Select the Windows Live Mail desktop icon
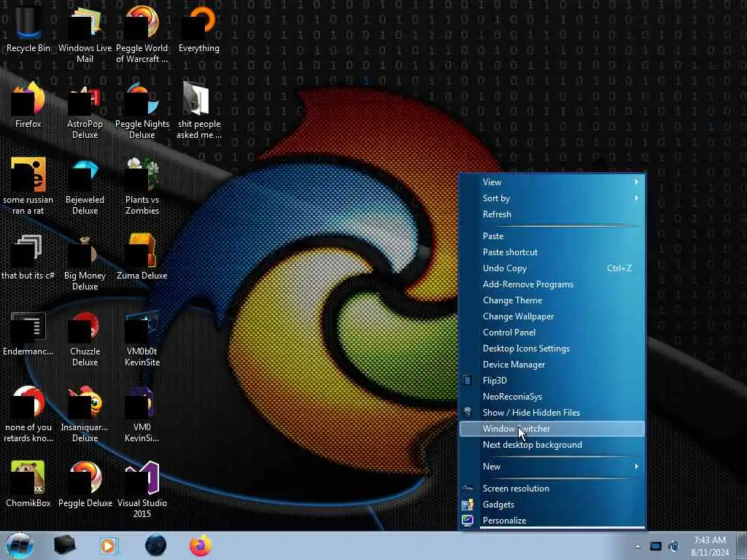Viewport: 747px width, 560px height. (x=85, y=34)
